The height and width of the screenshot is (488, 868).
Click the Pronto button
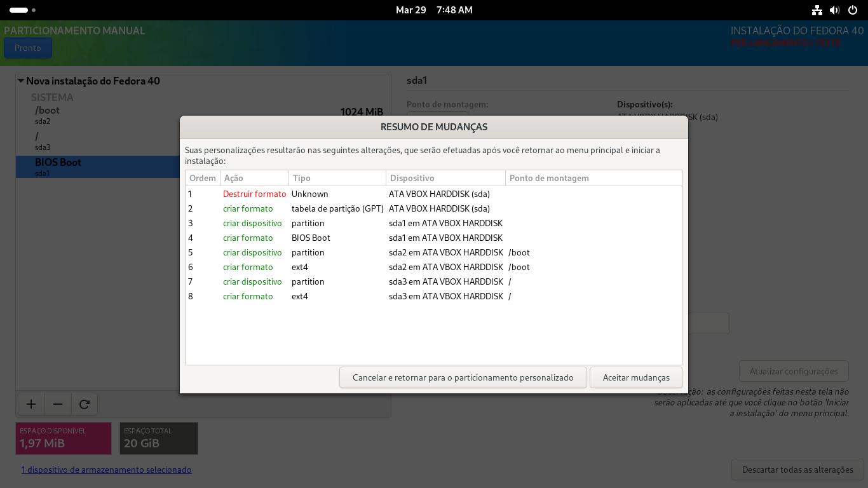pyautogui.click(x=28, y=48)
